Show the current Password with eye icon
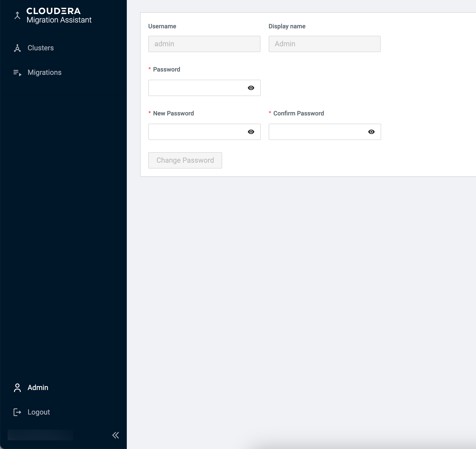Viewport: 476px width, 449px height. 251,88
